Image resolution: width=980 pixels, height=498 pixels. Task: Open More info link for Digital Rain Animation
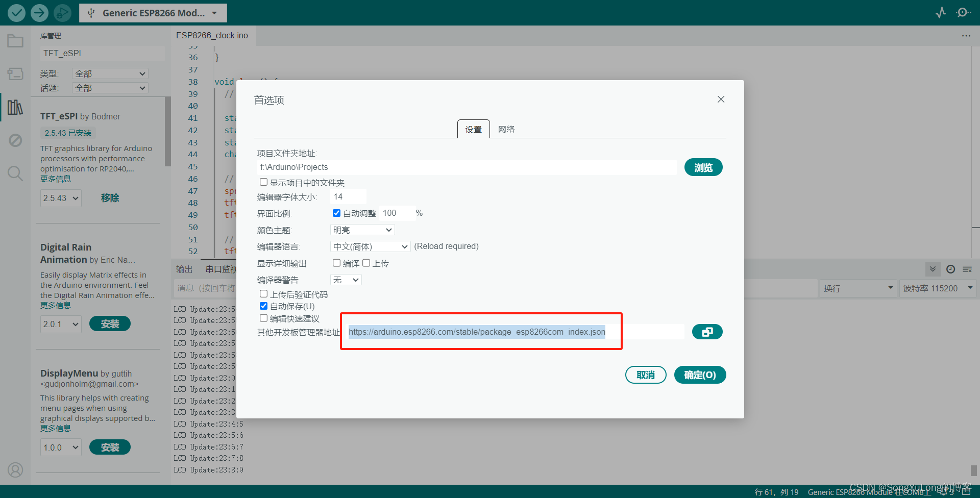pyautogui.click(x=56, y=306)
